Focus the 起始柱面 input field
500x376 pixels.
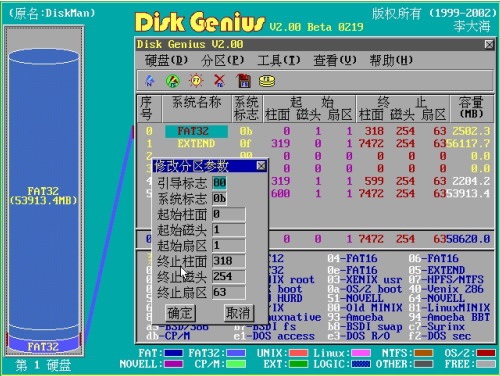229,214
